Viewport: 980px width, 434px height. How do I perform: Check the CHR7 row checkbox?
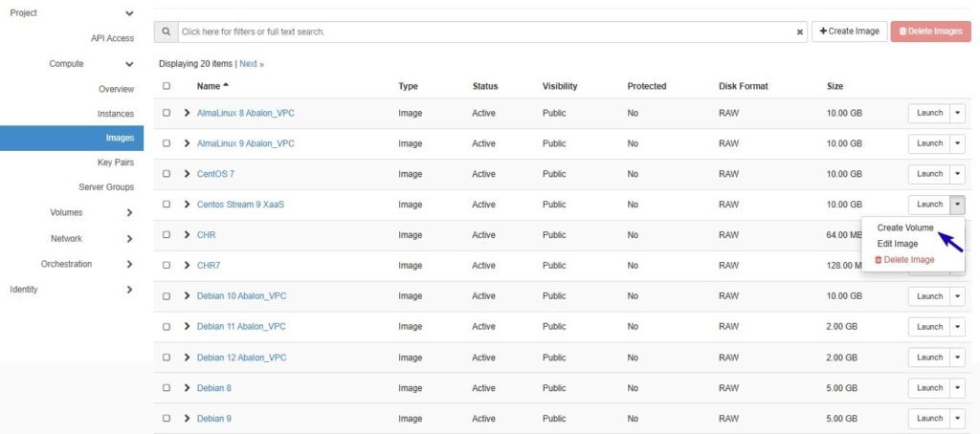[x=167, y=266]
